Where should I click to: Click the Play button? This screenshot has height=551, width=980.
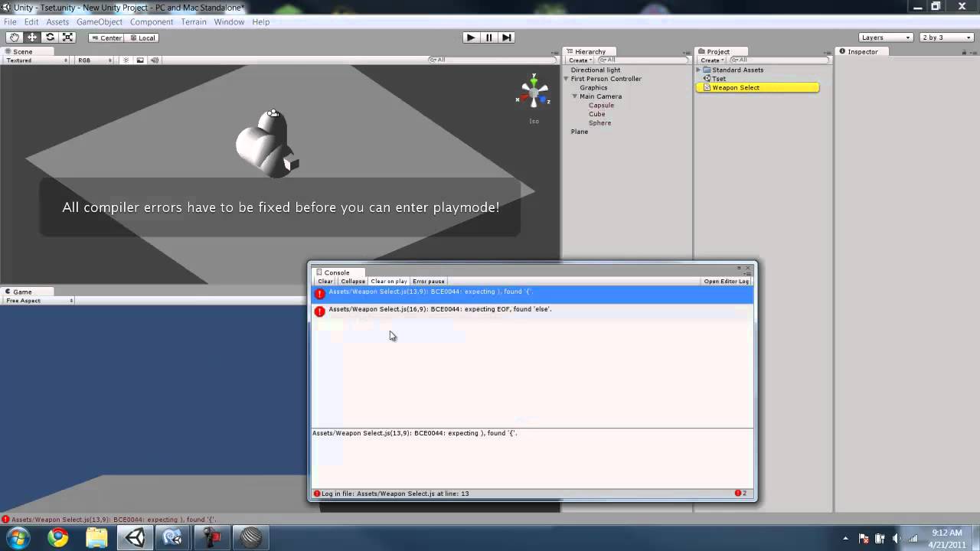click(x=471, y=37)
